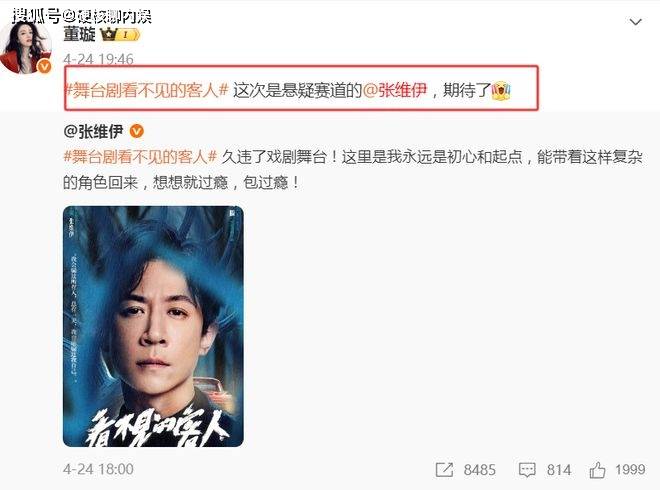
Task: Open the comments speech bubble icon
Action: (x=527, y=470)
